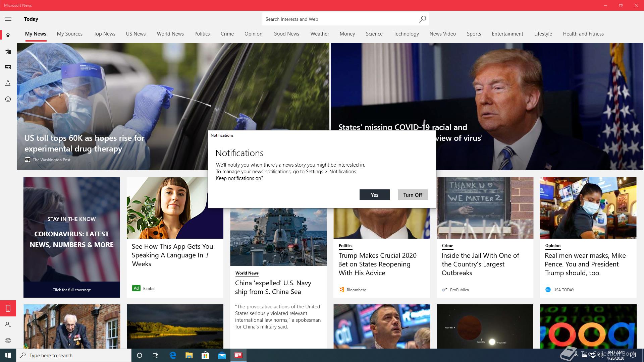
Task: Open the veteran with medals photo story
Action: [72, 326]
